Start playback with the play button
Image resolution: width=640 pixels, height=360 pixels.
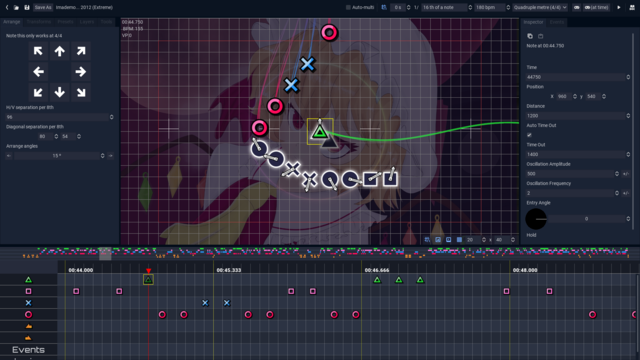619,7
